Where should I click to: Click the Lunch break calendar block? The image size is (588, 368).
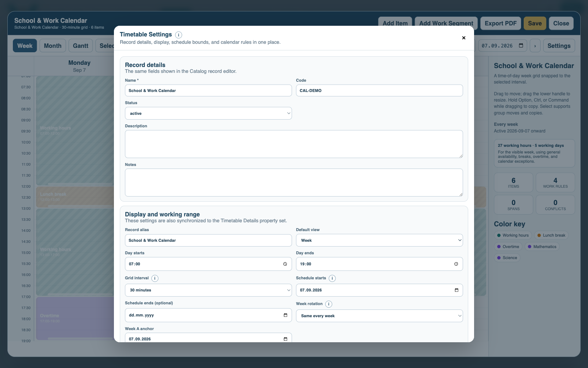[75, 197]
